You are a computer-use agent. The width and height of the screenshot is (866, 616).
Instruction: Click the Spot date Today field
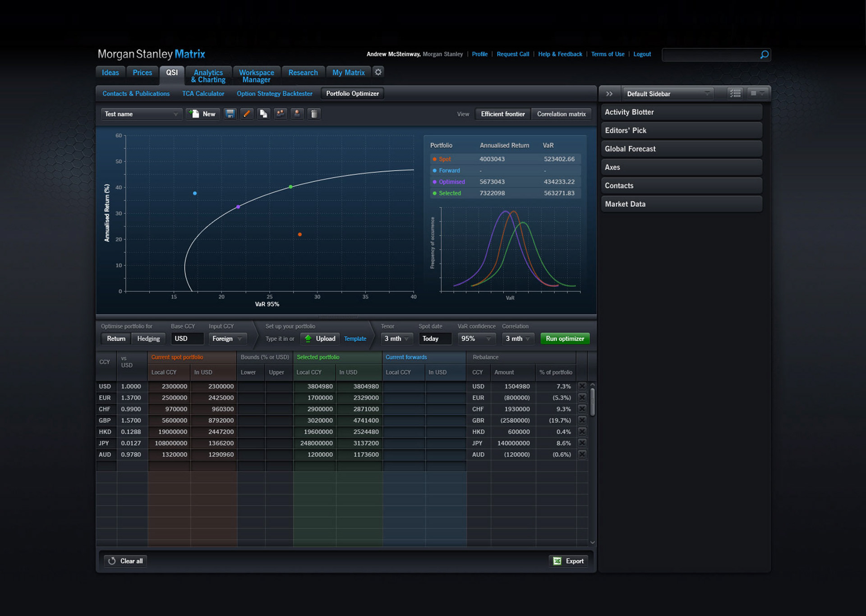click(x=435, y=339)
